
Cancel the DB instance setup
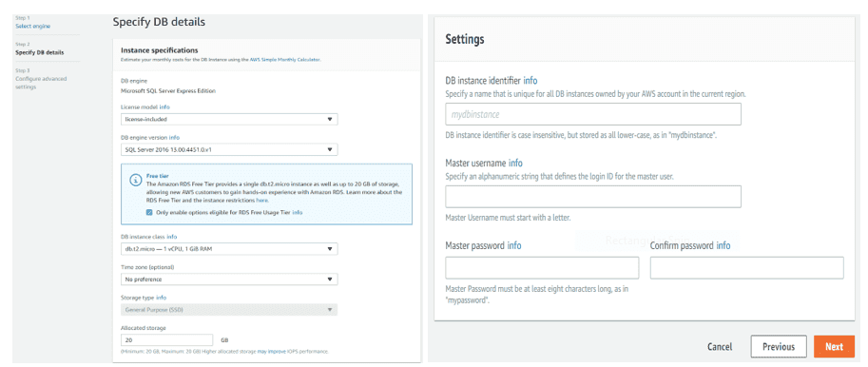click(x=720, y=346)
